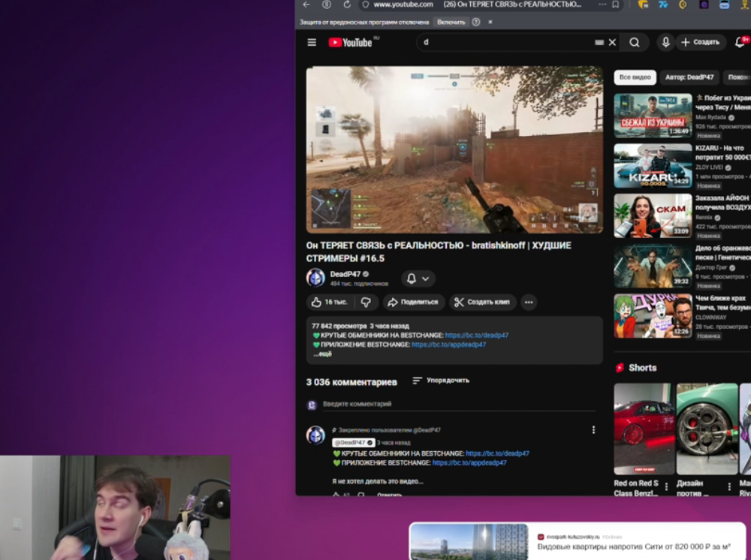Open bc.to/appdeadp47 link in pinned comment
Image resolution: width=751 pixels, height=560 pixels.
tap(469, 463)
